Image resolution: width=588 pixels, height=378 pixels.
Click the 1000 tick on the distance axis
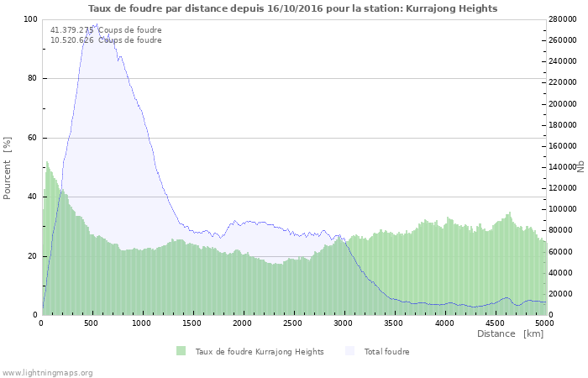pos(143,323)
